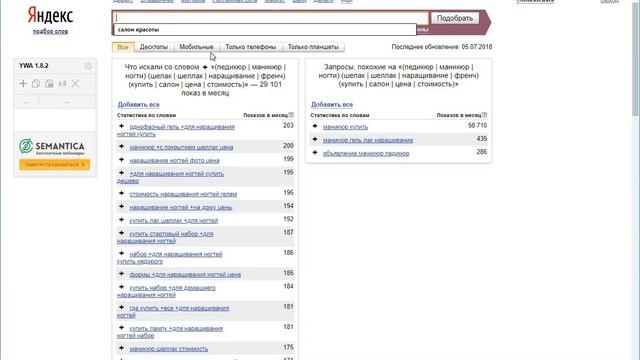Add 'набор для наращивания ногтей купить недорого' plus
The width and height of the screenshot is (640, 360).
pyautogui.click(x=121, y=253)
